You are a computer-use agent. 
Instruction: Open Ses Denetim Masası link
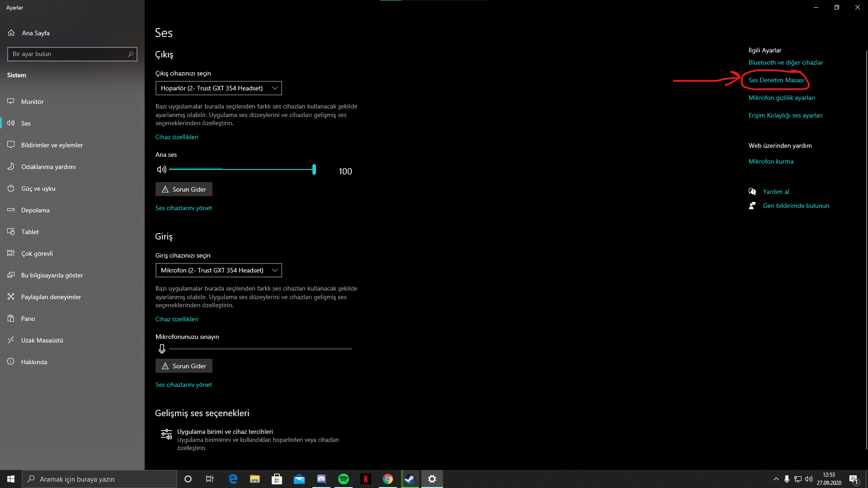click(776, 80)
